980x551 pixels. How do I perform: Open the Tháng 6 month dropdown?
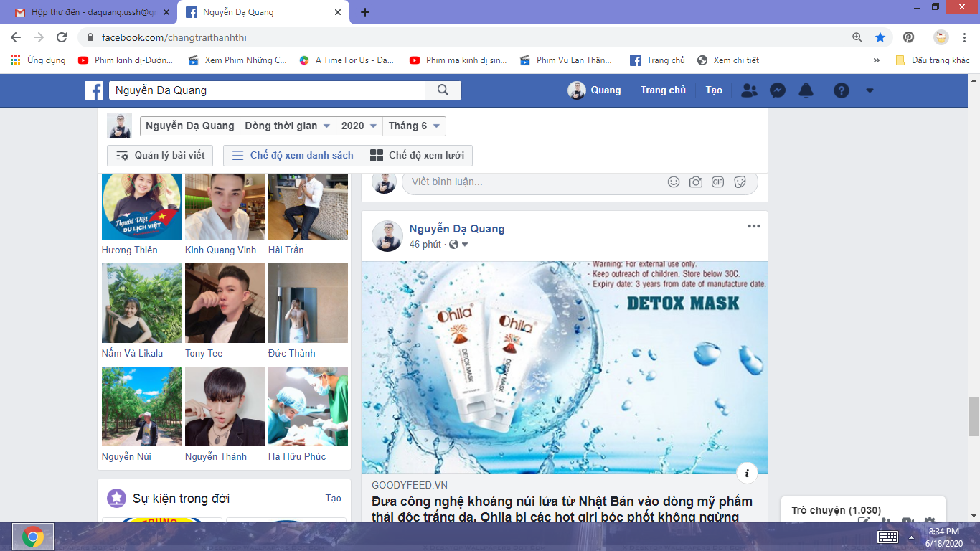[414, 126]
